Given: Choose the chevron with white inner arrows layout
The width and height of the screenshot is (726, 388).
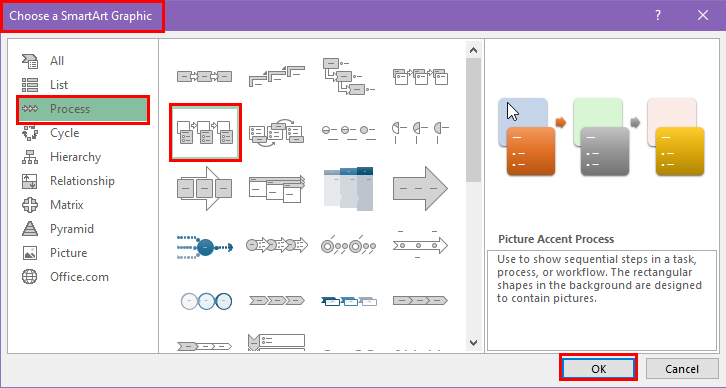Looking at the screenshot, I should tap(205, 345).
